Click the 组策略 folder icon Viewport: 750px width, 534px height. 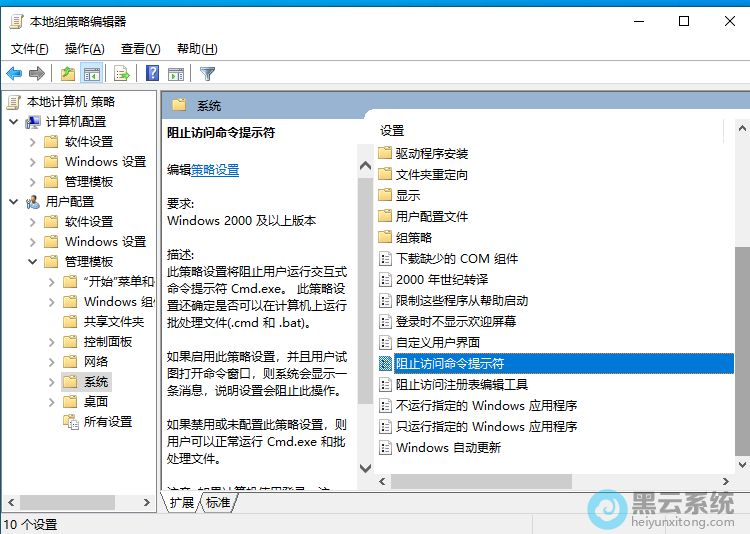(x=385, y=237)
